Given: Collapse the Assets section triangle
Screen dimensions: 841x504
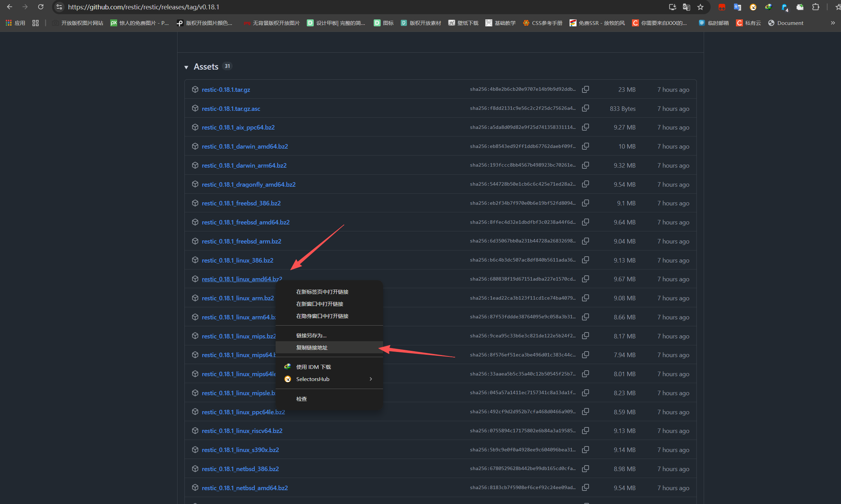Looking at the screenshot, I should [x=186, y=67].
